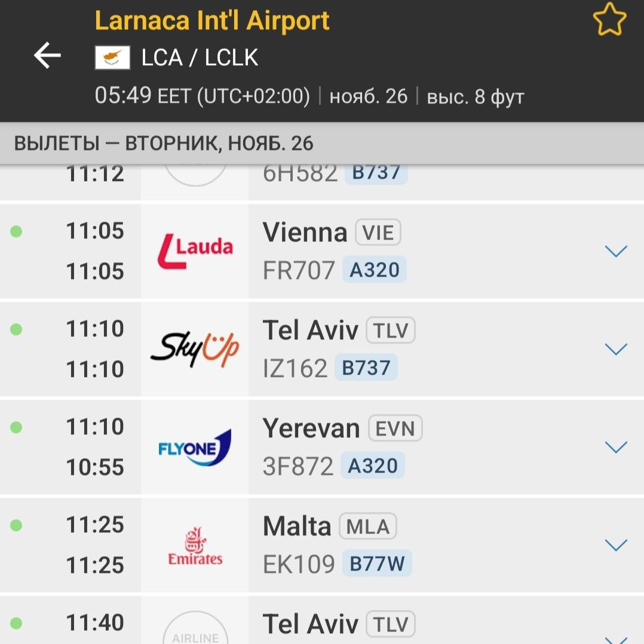Expand the Vienna FR707 flight details
This screenshot has width=644, height=644.
616,251
